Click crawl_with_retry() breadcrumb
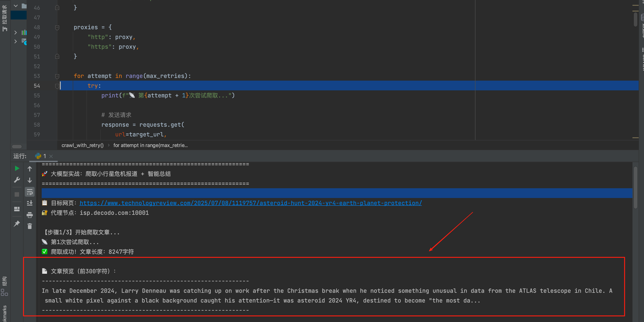Viewport: 644px width, 322px height. [82, 145]
